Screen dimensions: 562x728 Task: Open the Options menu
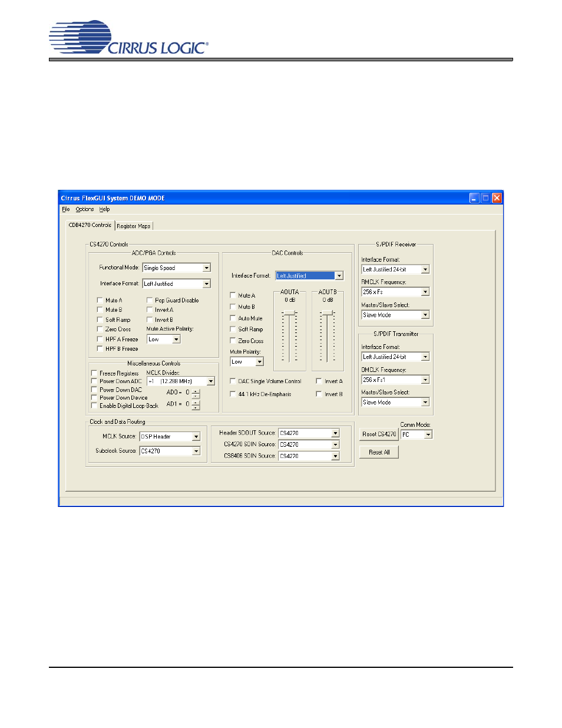[84, 209]
